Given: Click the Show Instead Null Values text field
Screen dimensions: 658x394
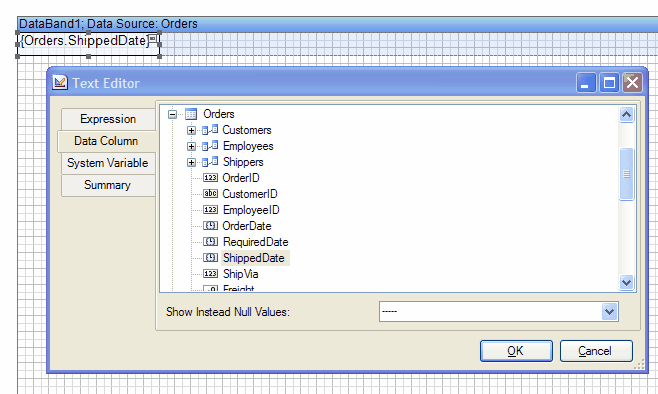Looking at the screenshot, I should [491, 312].
